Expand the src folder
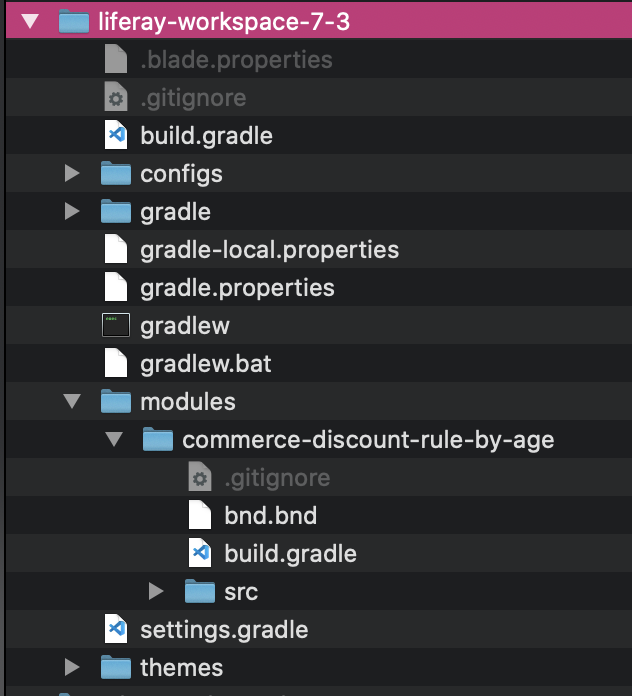The height and width of the screenshot is (696, 632). 156,591
